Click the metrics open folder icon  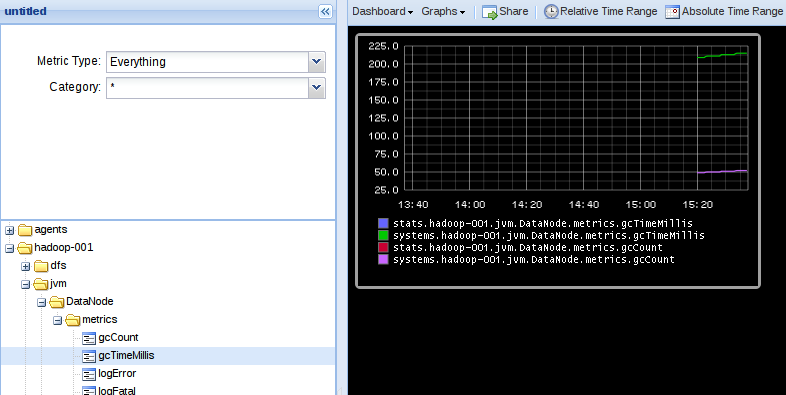73,320
